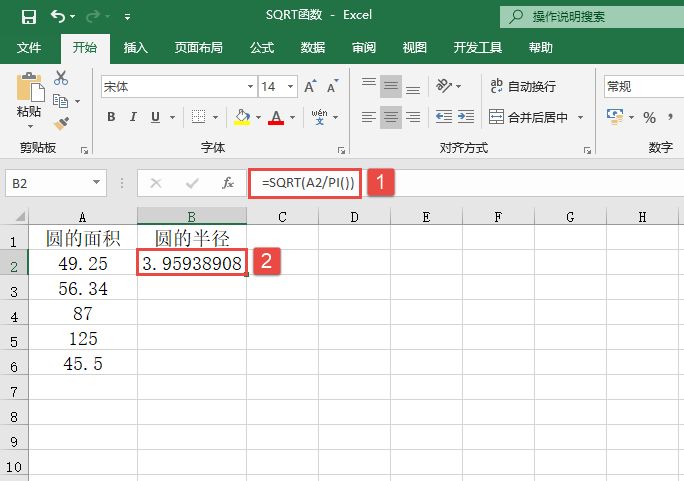This screenshot has width=684, height=481.
Task: Click the Align Right icon
Action: point(413,117)
